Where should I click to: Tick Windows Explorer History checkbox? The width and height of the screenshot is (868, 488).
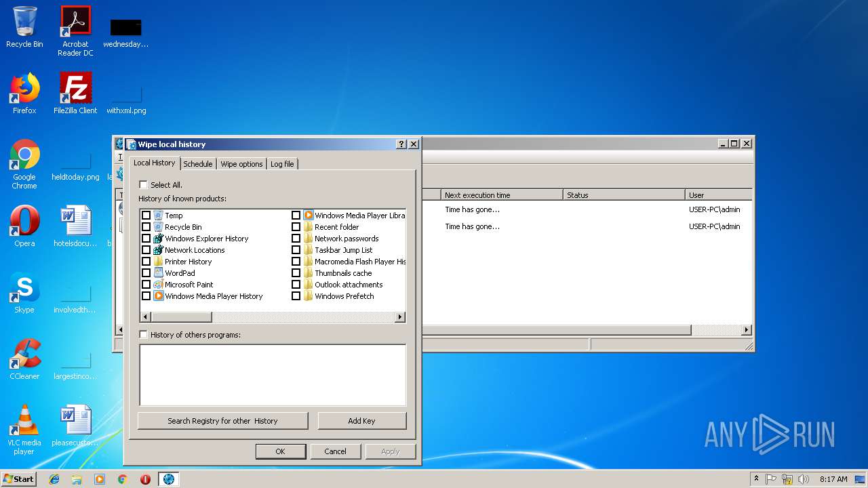coord(146,239)
